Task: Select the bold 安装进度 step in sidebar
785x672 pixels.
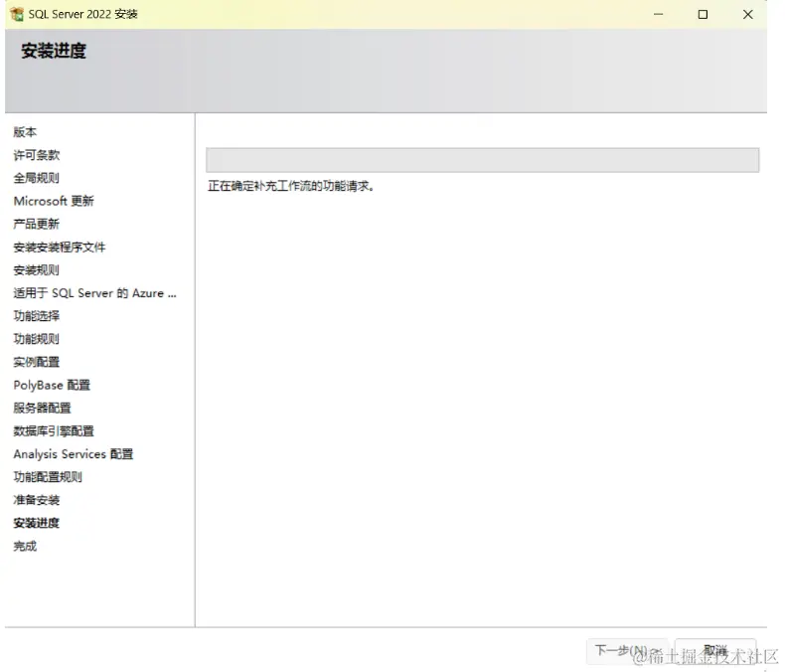Action: coord(37,523)
